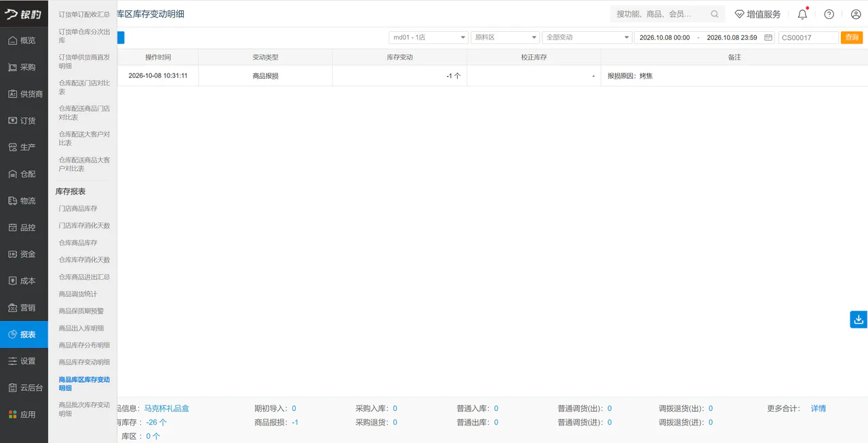Click the blue download button at right edge
The height and width of the screenshot is (443, 868).
pos(859,320)
